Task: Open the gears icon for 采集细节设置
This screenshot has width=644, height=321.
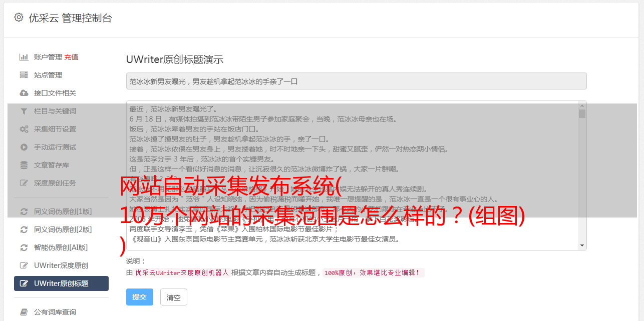Action: pyautogui.click(x=24, y=129)
